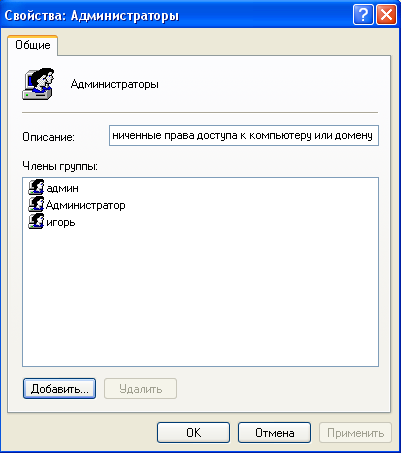The height and width of the screenshot is (453, 401).
Task: Close the dialog with the red X
Action: pos(386,15)
